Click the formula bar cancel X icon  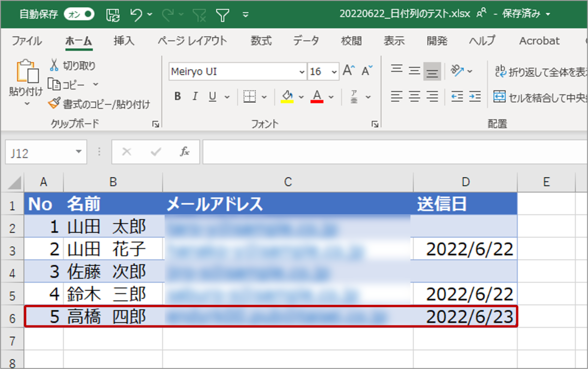(x=126, y=152)
